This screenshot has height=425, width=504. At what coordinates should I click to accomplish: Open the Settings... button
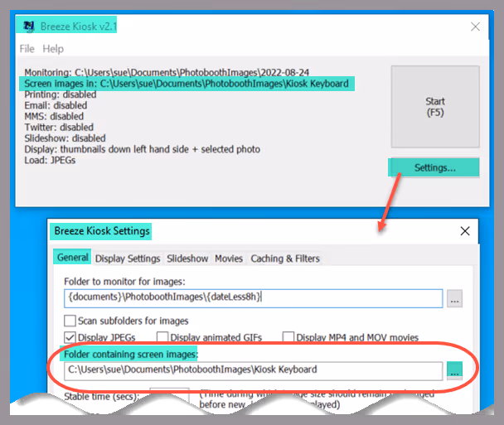click(435, 167)
